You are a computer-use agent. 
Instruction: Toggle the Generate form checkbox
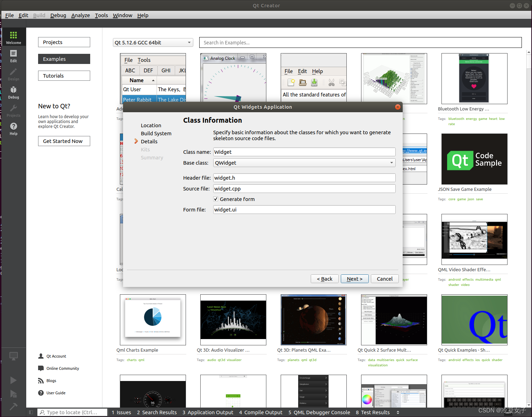pos(216,199)
